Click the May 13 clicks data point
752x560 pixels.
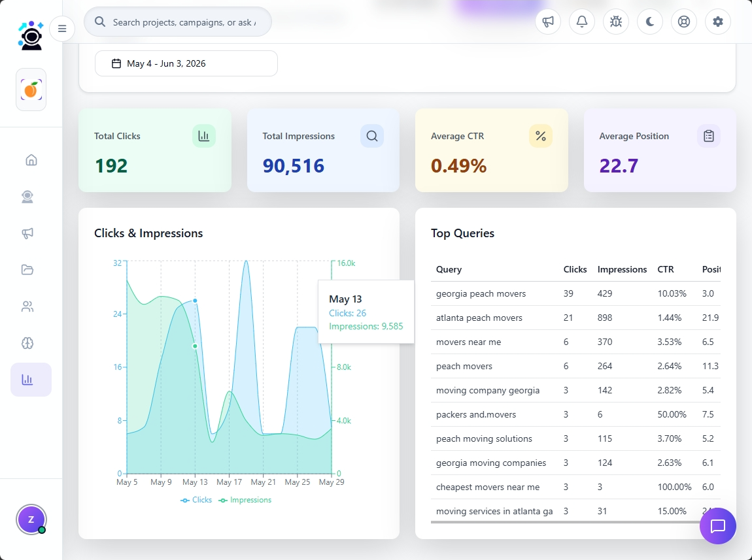[x=196, y=301]
